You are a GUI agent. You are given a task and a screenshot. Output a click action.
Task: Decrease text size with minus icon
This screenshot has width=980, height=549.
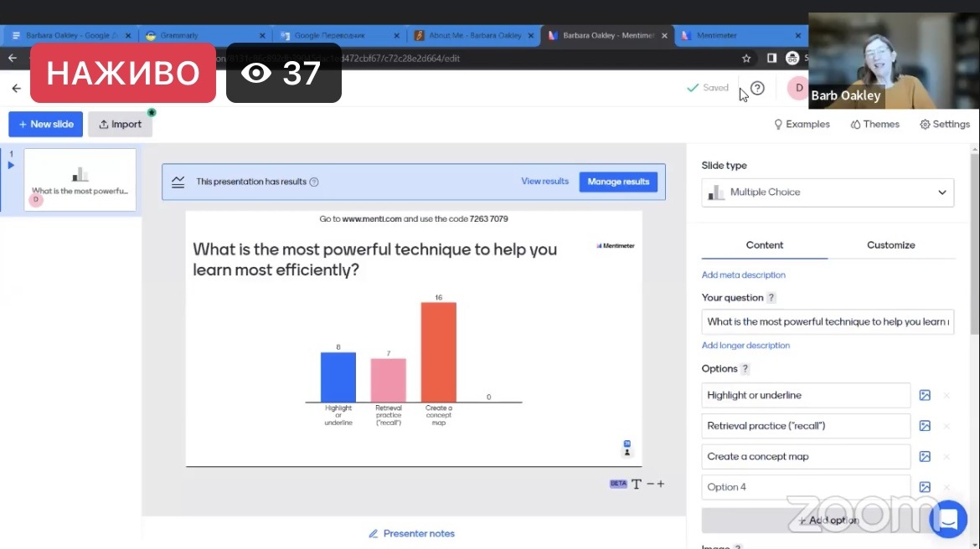[651, 484]
